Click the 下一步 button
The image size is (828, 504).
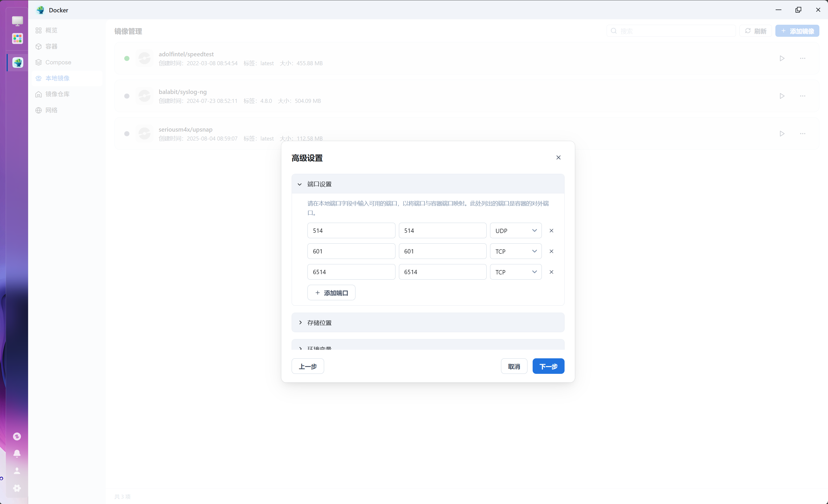548,366
